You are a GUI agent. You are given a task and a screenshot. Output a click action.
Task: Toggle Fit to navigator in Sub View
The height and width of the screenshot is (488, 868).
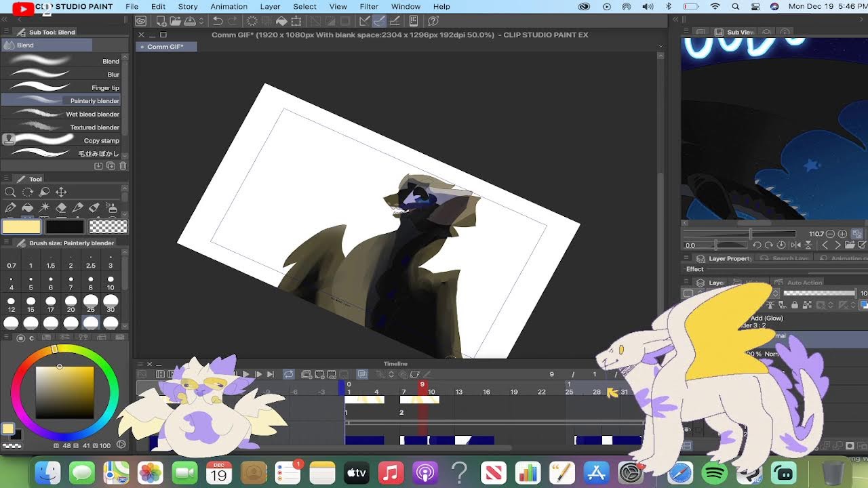(857, 234)
